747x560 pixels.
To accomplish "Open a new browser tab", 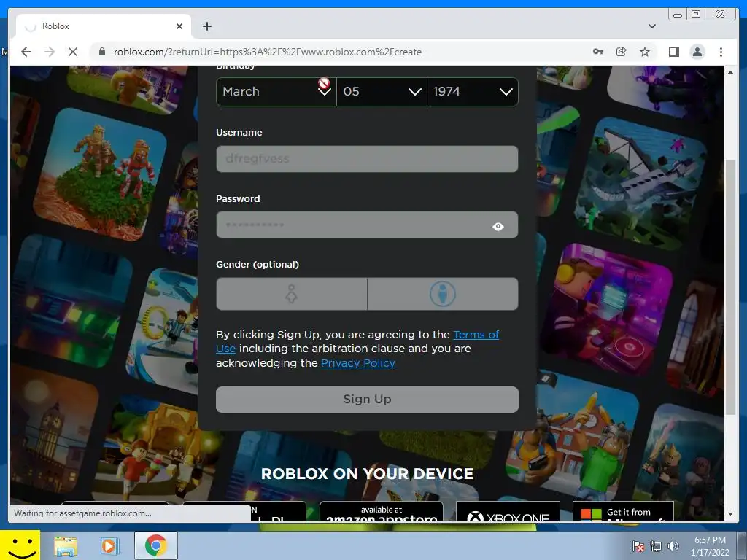I will click(206, 26).
